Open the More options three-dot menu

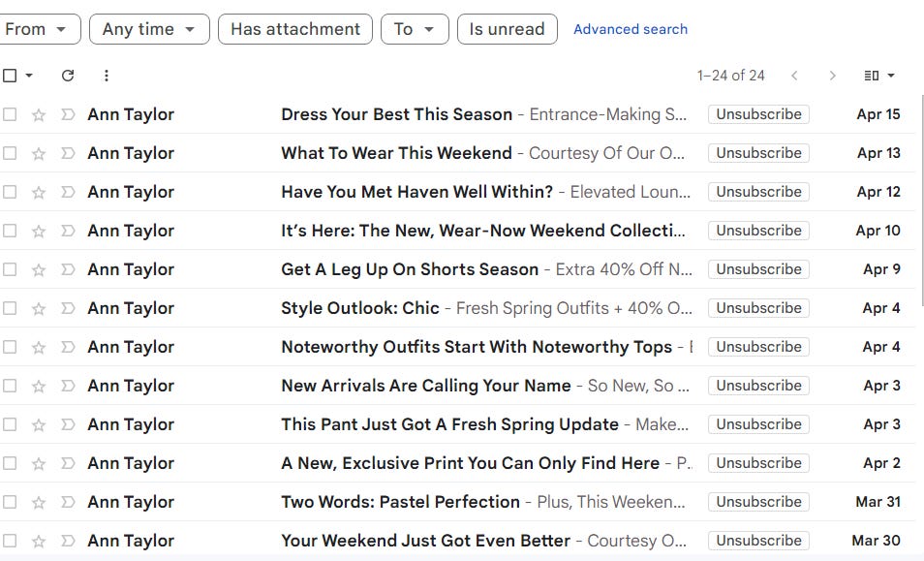click(x=107, y=76)
